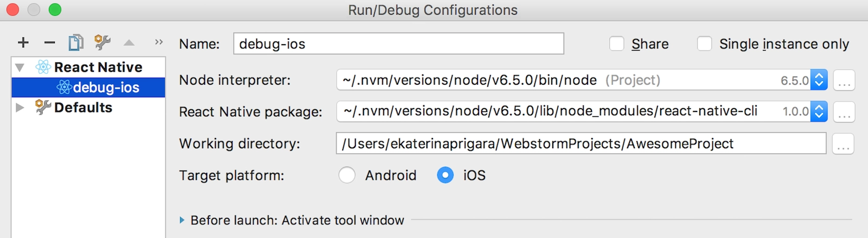Close the Run/Debug Configurations window

12,10
